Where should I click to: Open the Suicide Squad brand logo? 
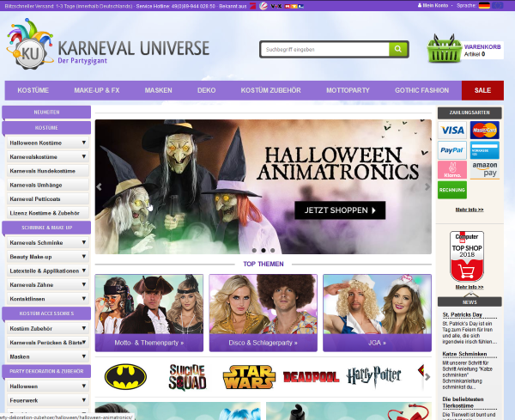click(x=187, y=377)
